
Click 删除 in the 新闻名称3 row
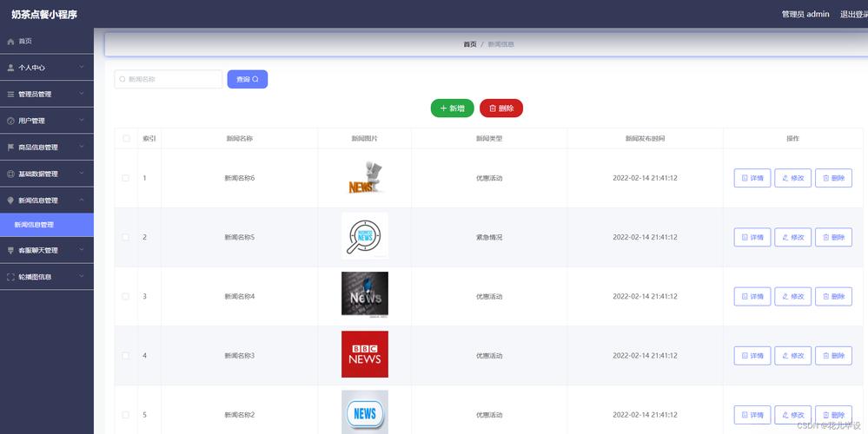pyautogui.click(x=833, y=356)
